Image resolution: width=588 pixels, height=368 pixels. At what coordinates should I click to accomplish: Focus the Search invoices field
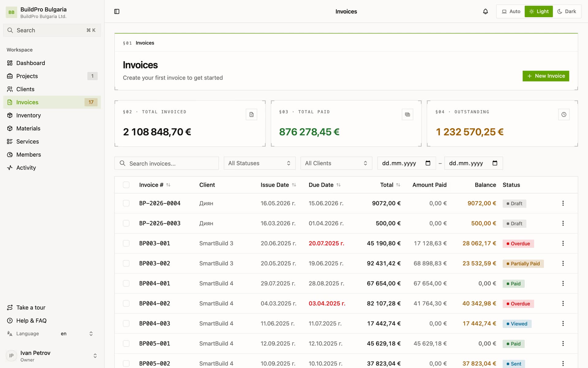point(167,163)
